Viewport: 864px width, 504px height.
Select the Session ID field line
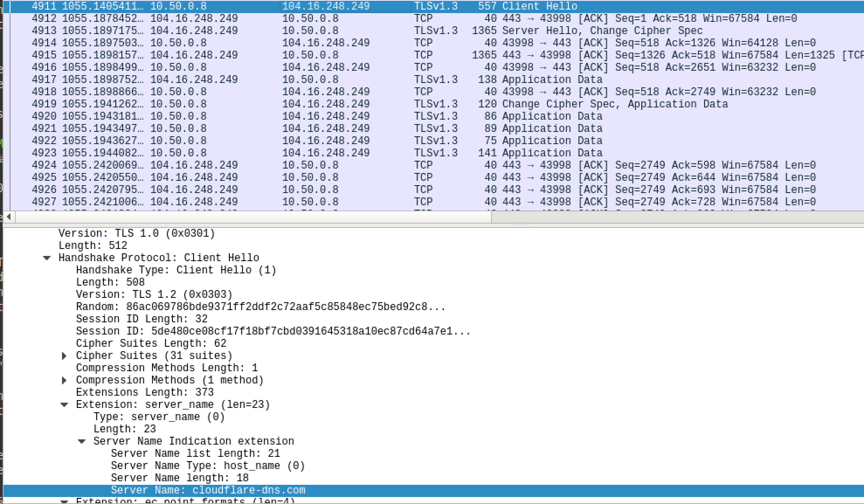273,331
